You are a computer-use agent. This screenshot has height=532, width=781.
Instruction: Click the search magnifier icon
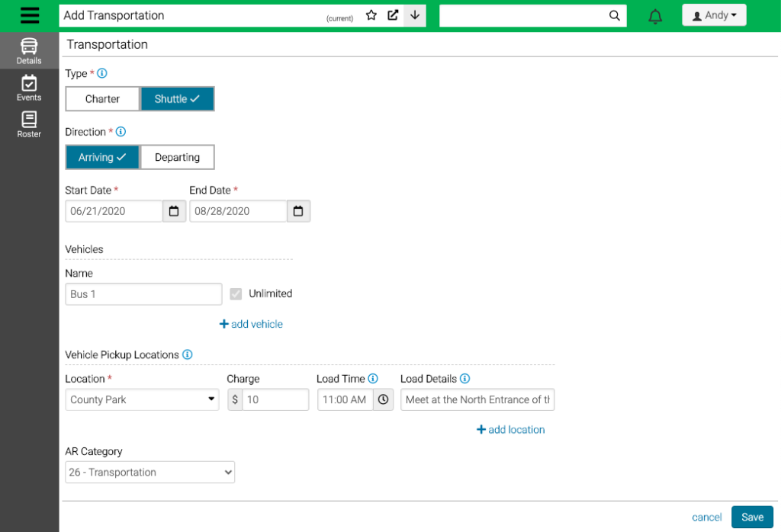tap(615, 15)
